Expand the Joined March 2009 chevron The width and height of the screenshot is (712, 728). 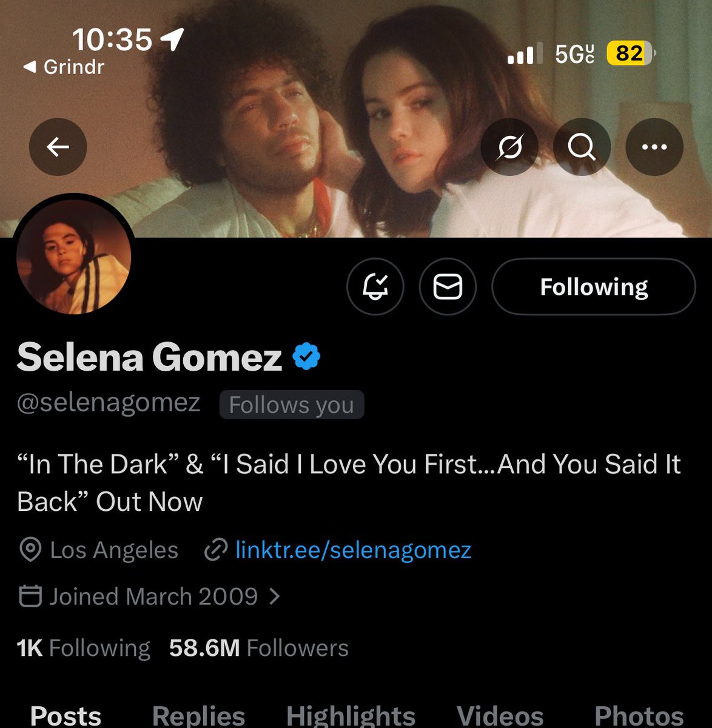[275, 596]
